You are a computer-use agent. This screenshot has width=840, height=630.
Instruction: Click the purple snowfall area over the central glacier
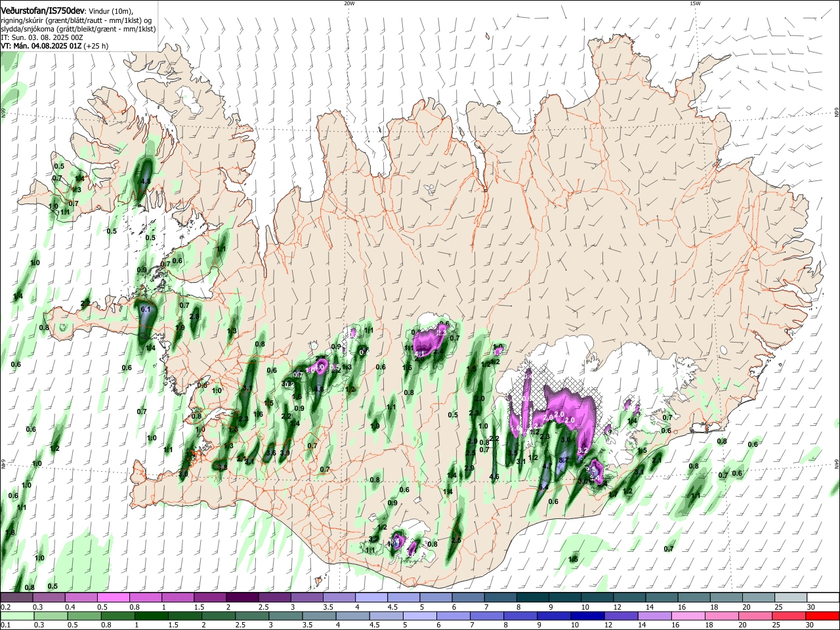(430, 340)
